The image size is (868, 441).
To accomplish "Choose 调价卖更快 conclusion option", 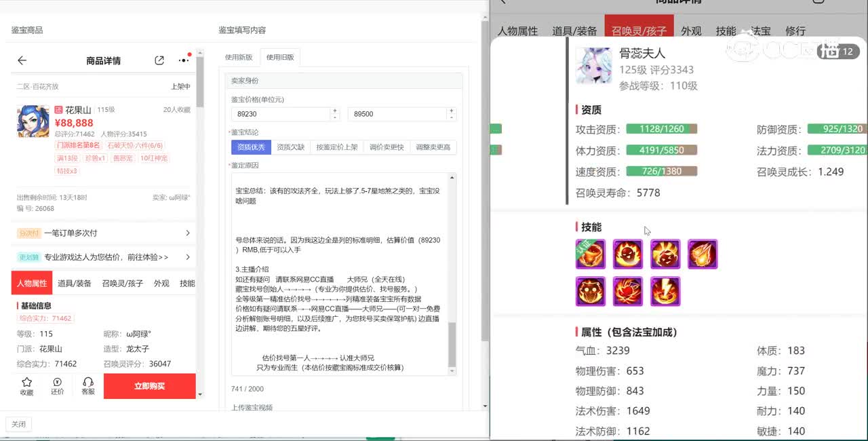I will 387,147.
